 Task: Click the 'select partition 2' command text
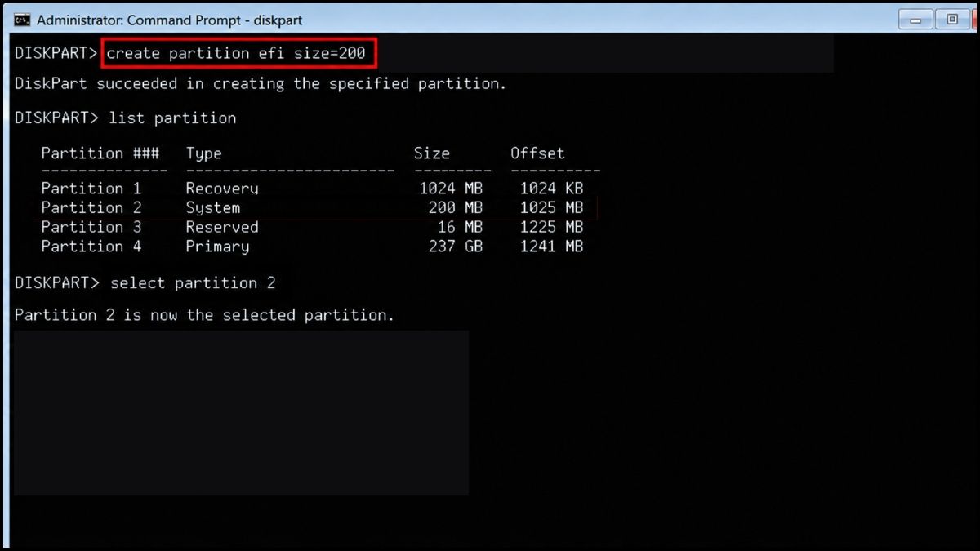[x=193, y=283]
